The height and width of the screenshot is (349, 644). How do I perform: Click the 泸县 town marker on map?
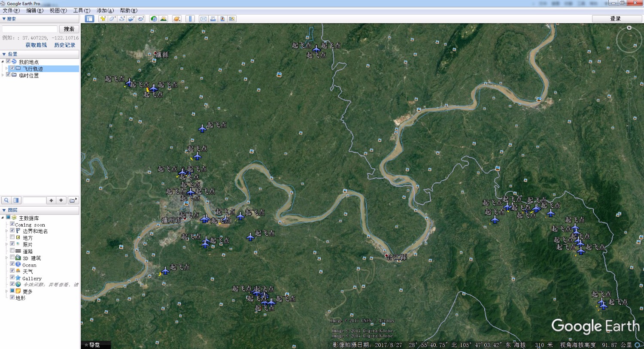[x=155, y=54]
